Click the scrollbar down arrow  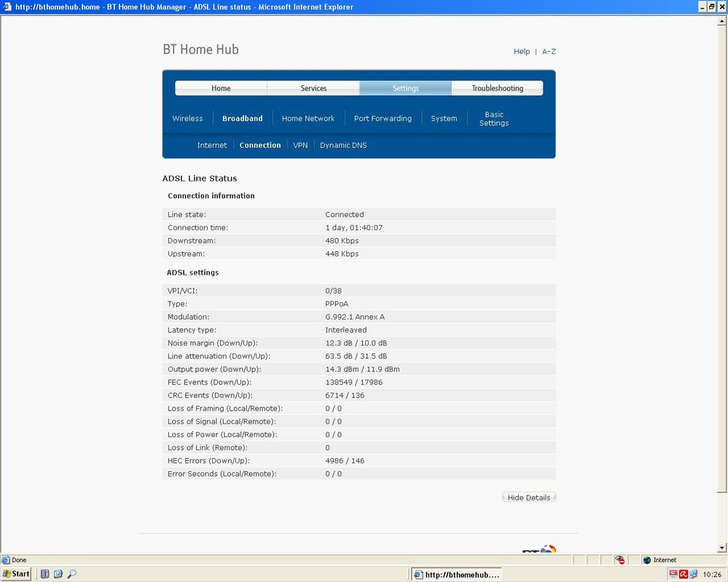pos(722,548)
